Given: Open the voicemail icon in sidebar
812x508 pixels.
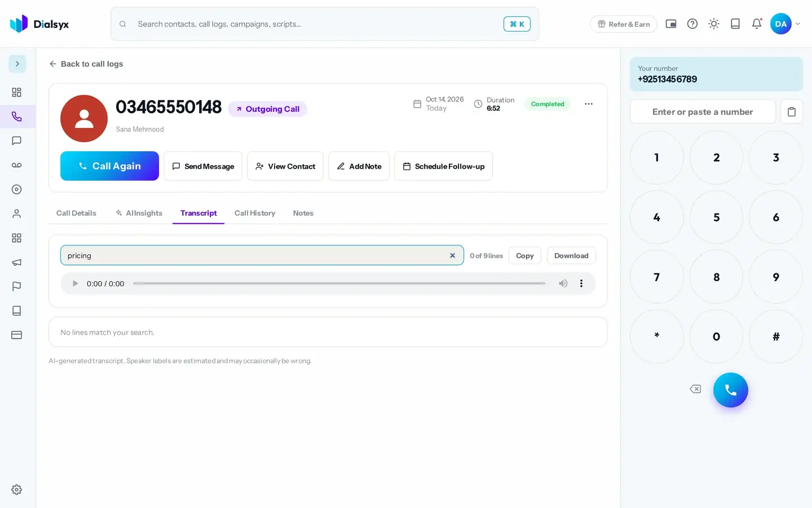Looking at the screenshot, I should point(16,165).
